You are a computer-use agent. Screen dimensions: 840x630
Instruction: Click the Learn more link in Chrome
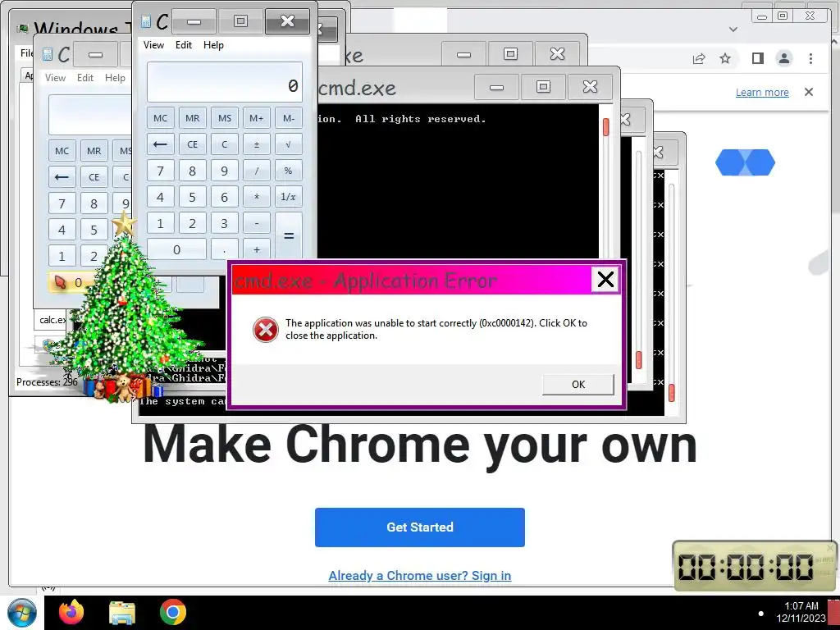pyautogui.click(x=762, y=92)
